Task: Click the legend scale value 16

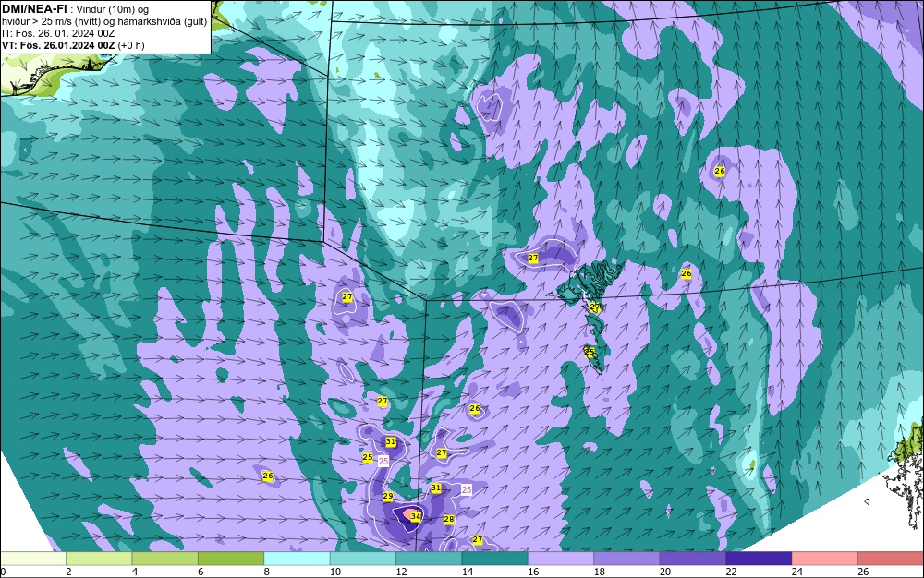Action: (x=533, y=572)
